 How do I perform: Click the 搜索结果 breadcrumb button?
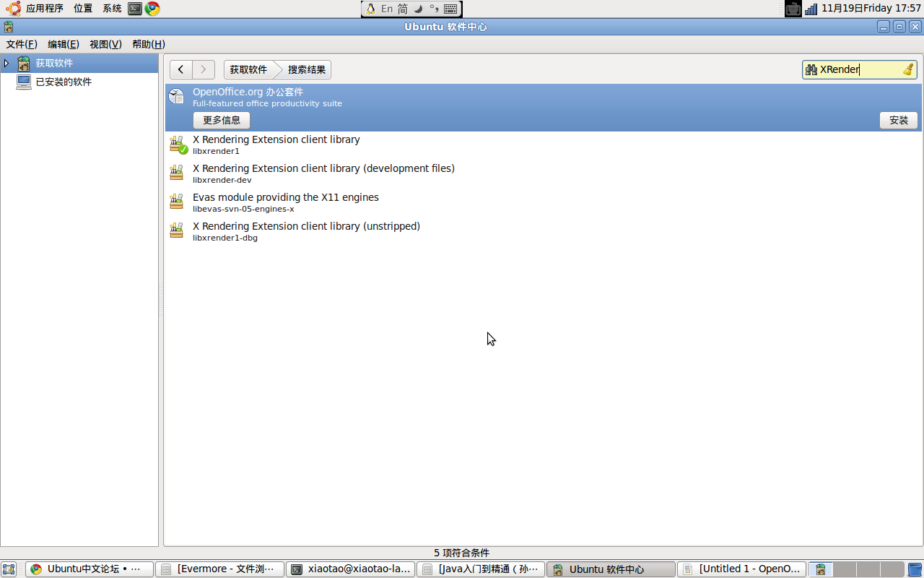(x=307, y=69)
